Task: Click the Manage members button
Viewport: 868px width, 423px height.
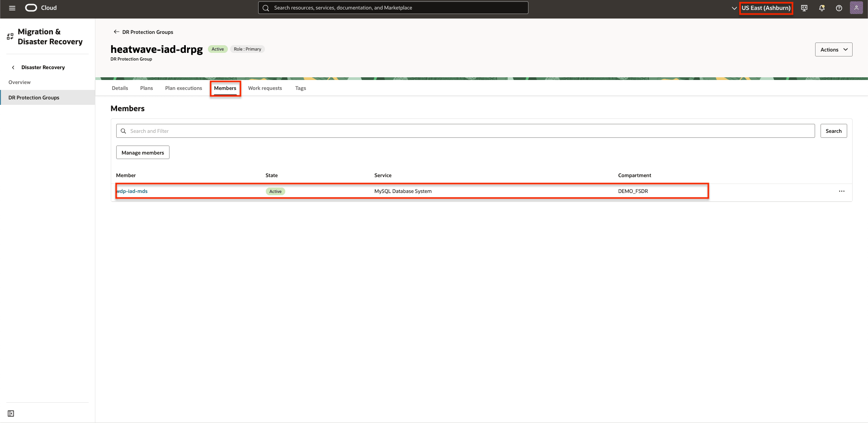Action: click(142, 152)
